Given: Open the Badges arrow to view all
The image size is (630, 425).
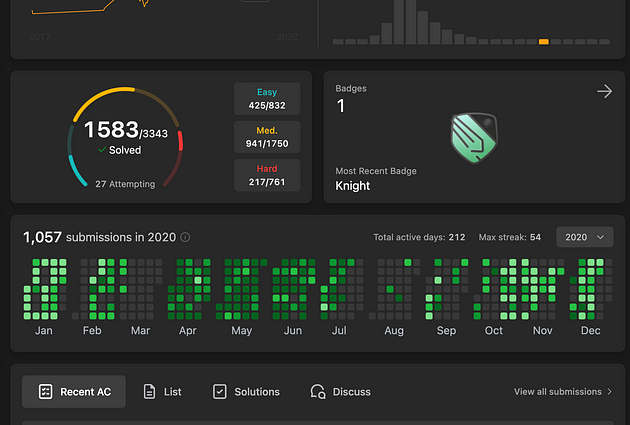Looking at the screenshot, I should 604,92.
